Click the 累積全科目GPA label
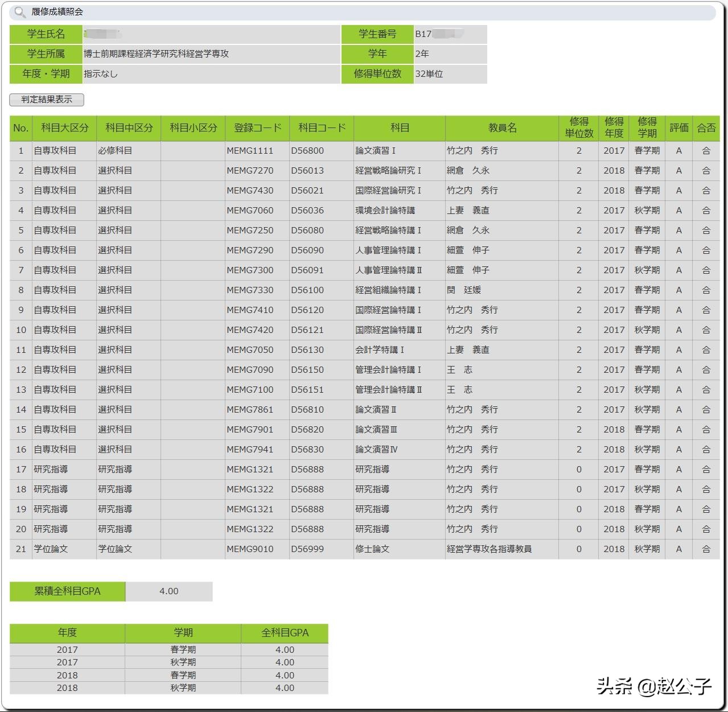 67,591
